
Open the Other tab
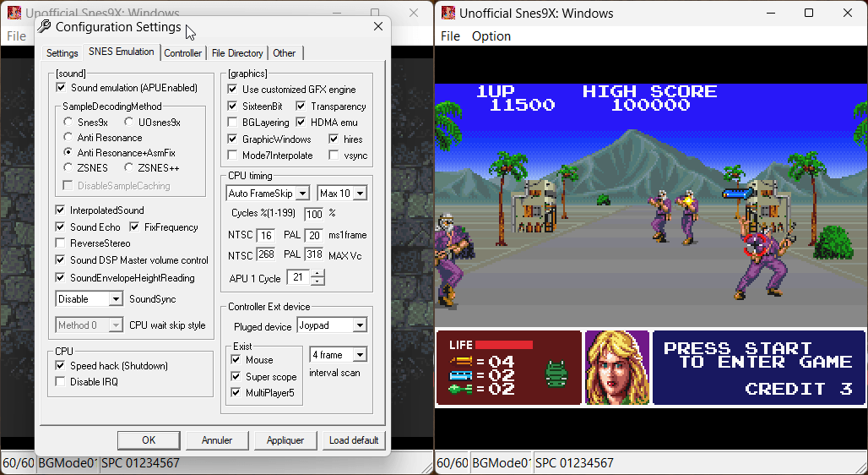284,53
